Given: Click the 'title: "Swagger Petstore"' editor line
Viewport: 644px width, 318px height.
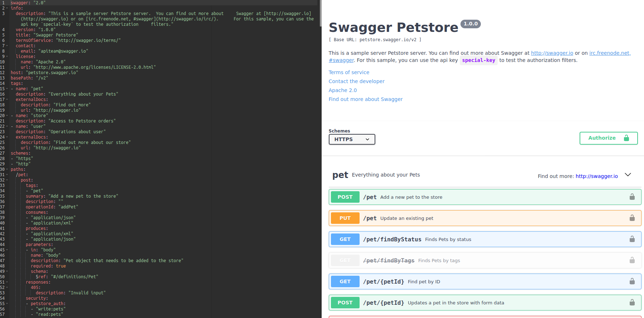Looking at the screenshot, I should coord(47,35).
